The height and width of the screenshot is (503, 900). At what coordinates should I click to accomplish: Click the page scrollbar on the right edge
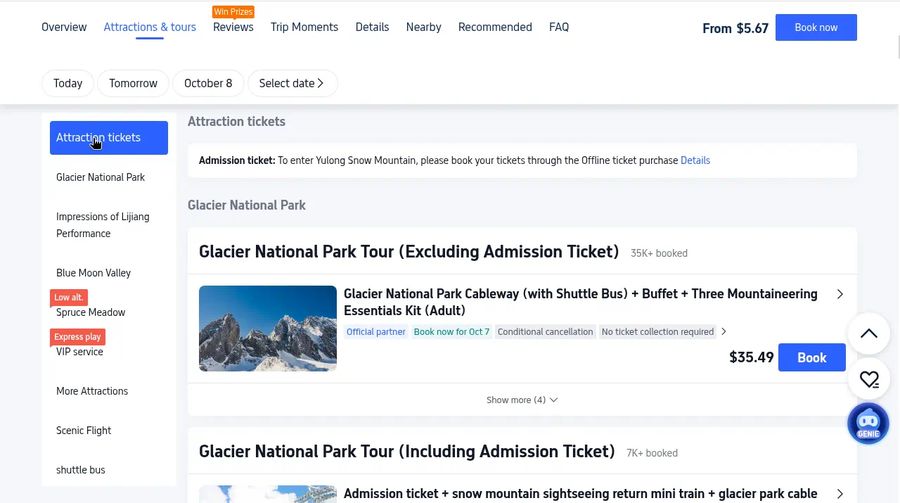[x=898, y=48]
